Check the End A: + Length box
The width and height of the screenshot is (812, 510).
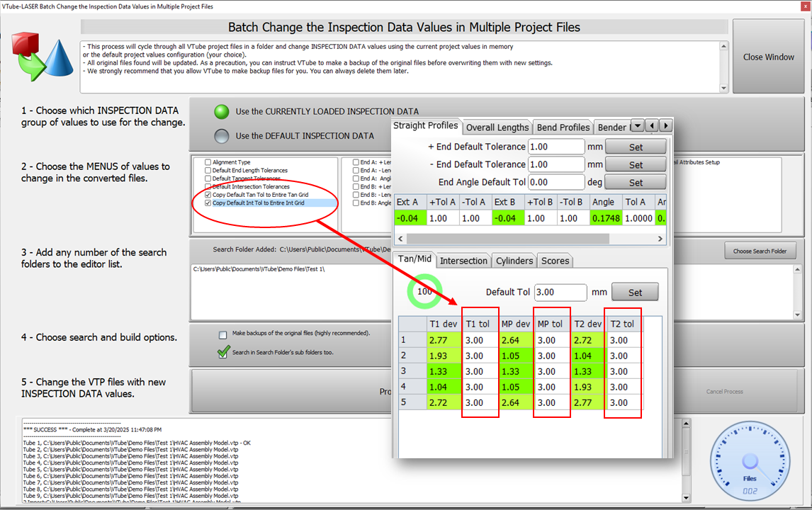(x=356, y=162)
